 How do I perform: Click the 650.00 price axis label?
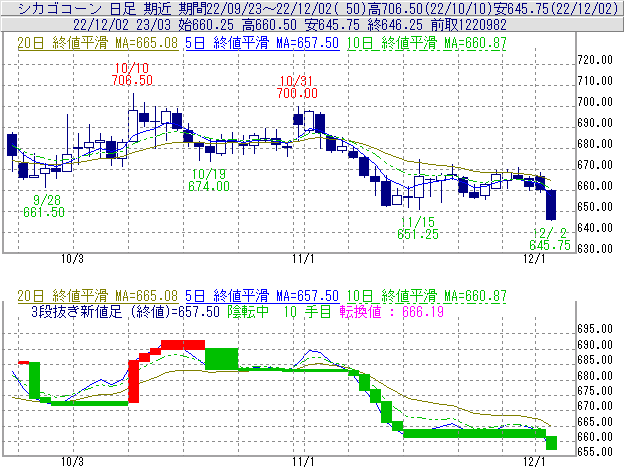595,207
